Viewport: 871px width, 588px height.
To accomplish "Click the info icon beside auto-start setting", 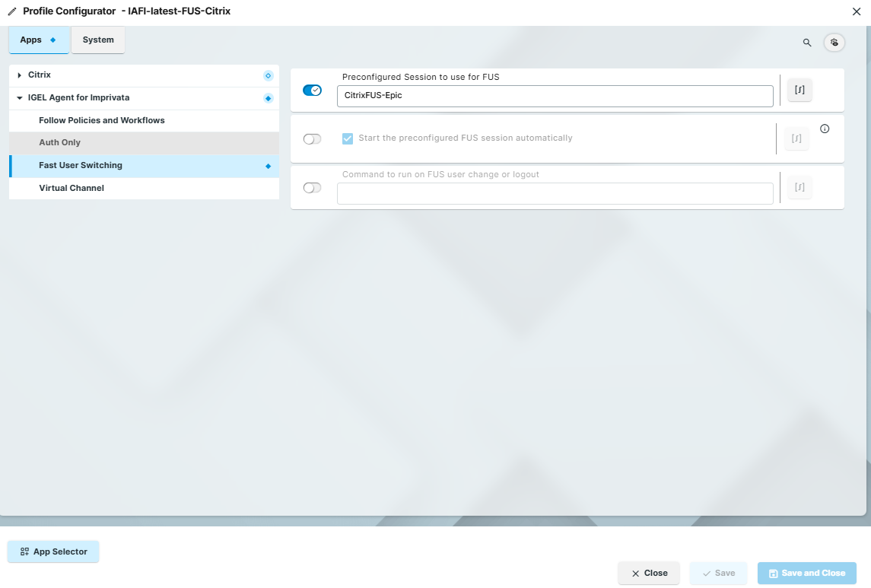I will (825, 129).
